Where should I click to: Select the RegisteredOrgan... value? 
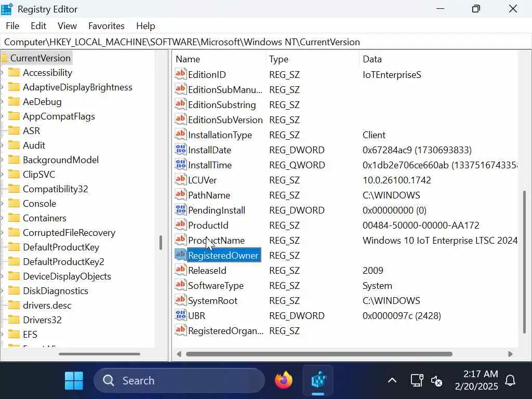(x=225, y=330)
